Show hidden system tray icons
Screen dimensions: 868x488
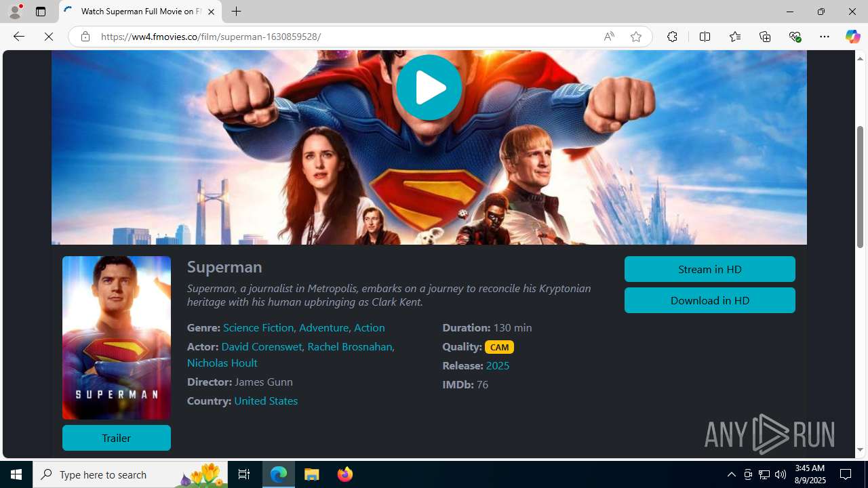pyautogui.click(x=731, y=474)
